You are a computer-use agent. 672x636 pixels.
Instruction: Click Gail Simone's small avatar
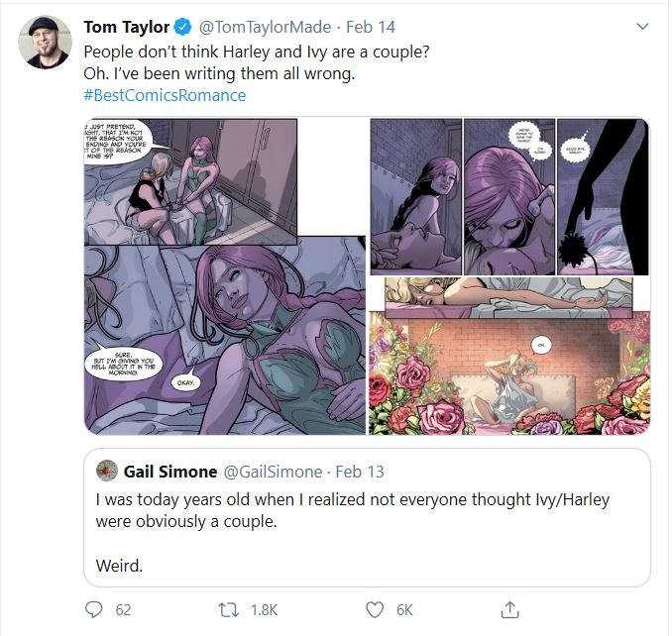105,469
